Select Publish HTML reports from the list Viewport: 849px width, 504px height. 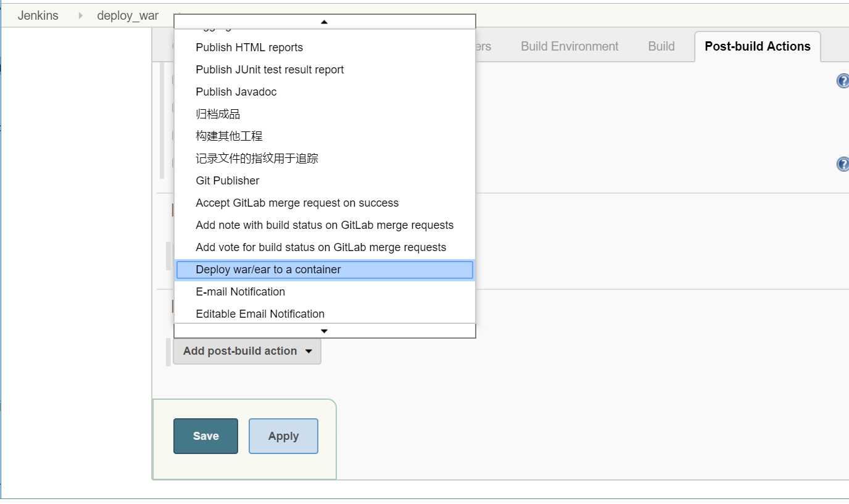pos(325,48)
